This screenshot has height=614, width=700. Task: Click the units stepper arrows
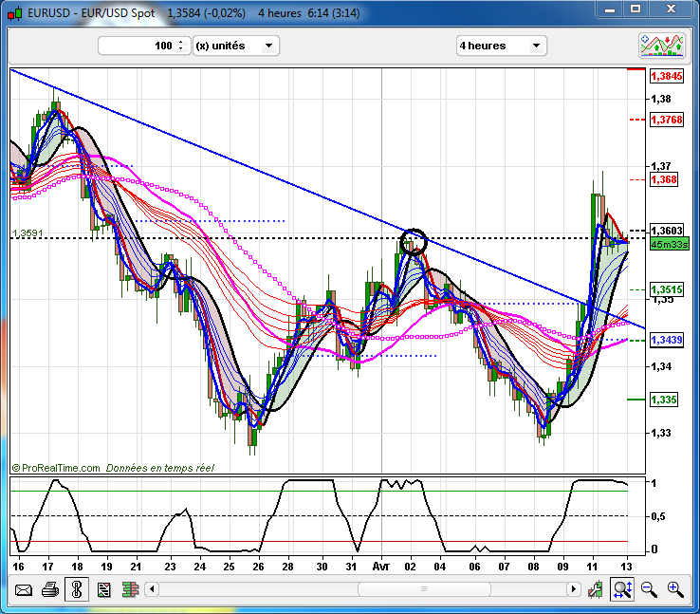coord(180,46)
